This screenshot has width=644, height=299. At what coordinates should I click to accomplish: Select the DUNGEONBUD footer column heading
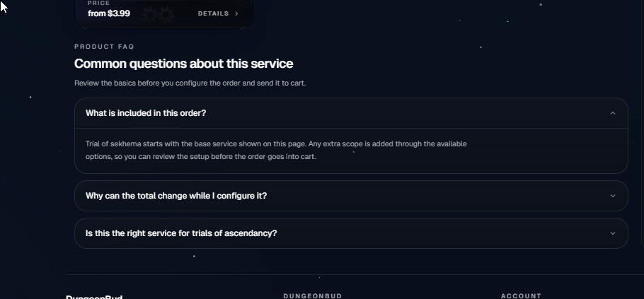(x=312, y=296)
